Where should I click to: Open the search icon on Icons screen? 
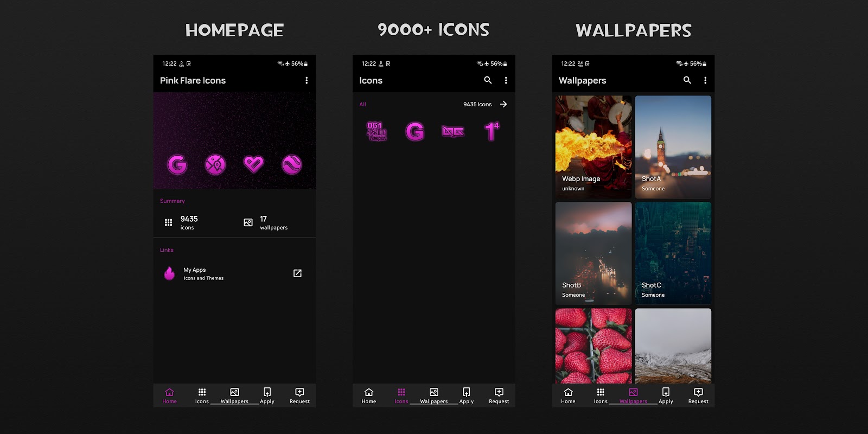tap(488, 80)
